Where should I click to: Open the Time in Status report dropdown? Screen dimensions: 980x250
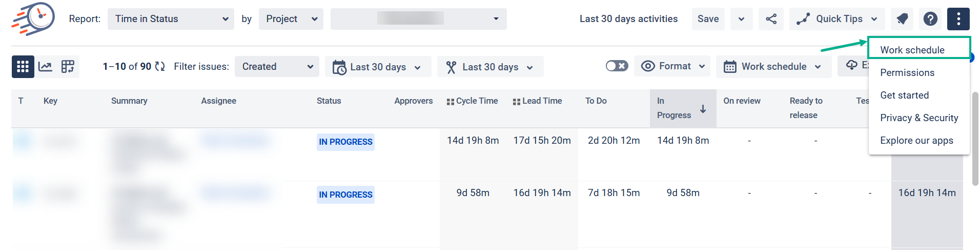[171, 19]
